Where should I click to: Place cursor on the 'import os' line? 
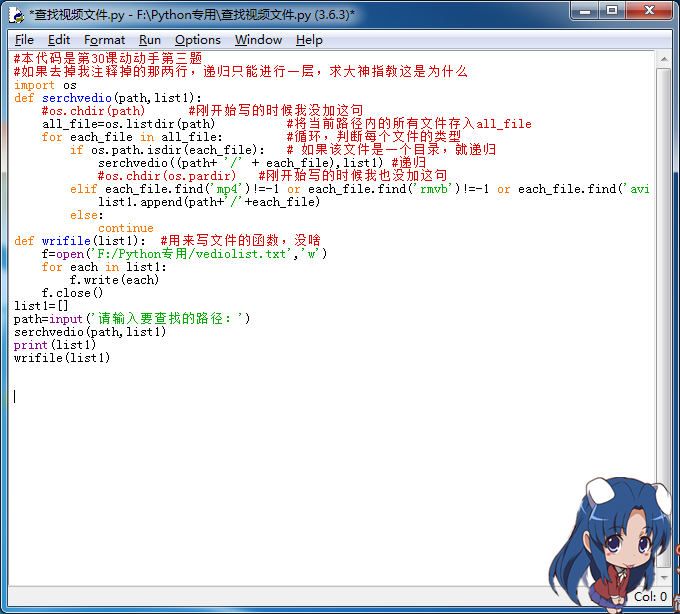pyautogui.click(x=45, y=85)
